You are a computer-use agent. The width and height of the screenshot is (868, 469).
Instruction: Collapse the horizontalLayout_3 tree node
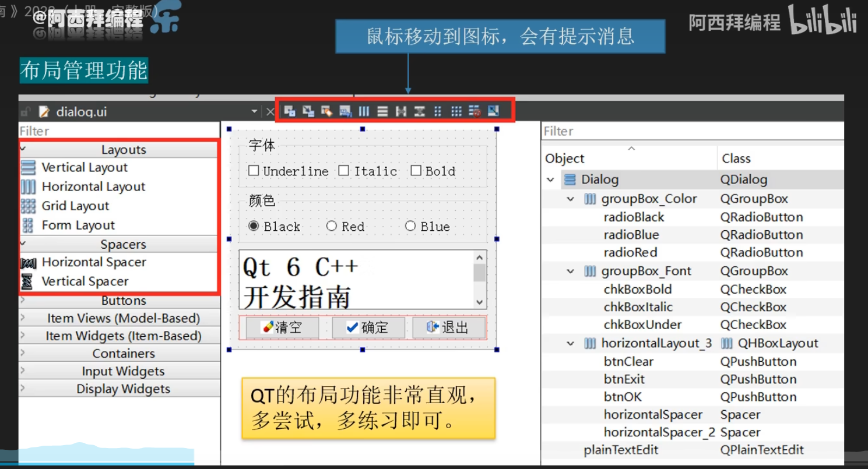571,344
